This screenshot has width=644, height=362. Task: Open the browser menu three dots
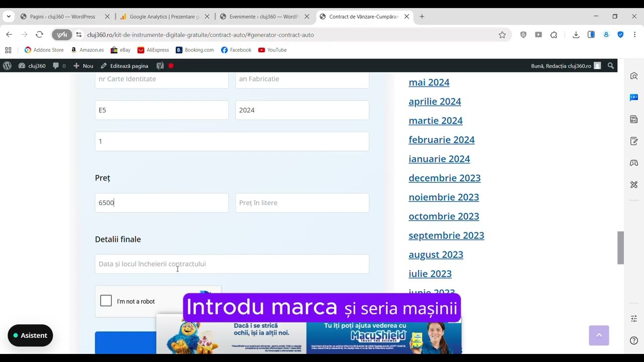coord(635,35)
